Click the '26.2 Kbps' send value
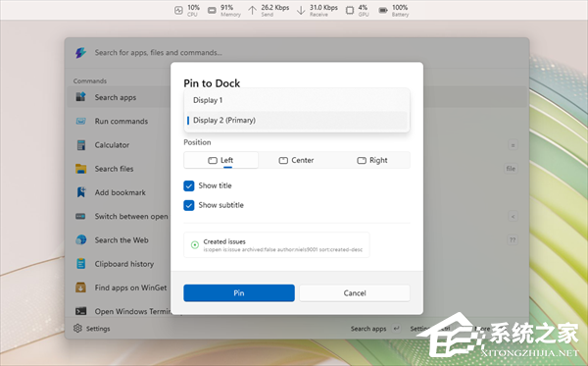588x366 pixels. 274,7
